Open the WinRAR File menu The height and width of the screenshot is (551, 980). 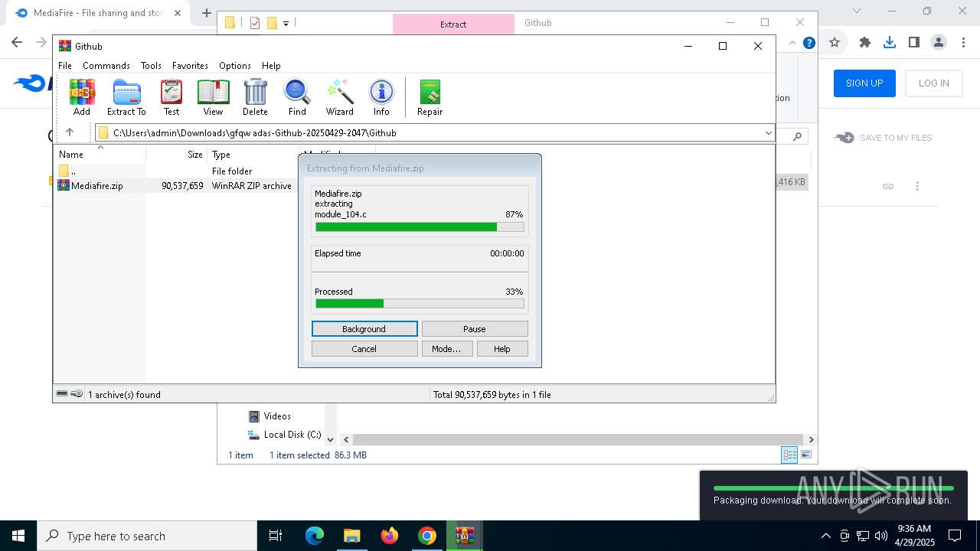[x=65, y=66]
